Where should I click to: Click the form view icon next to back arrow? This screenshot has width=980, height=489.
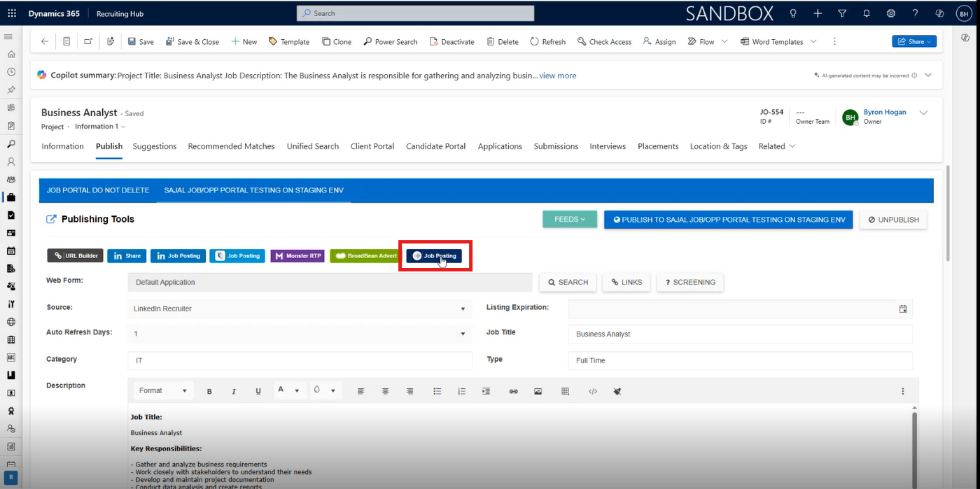tap(66, 41)
